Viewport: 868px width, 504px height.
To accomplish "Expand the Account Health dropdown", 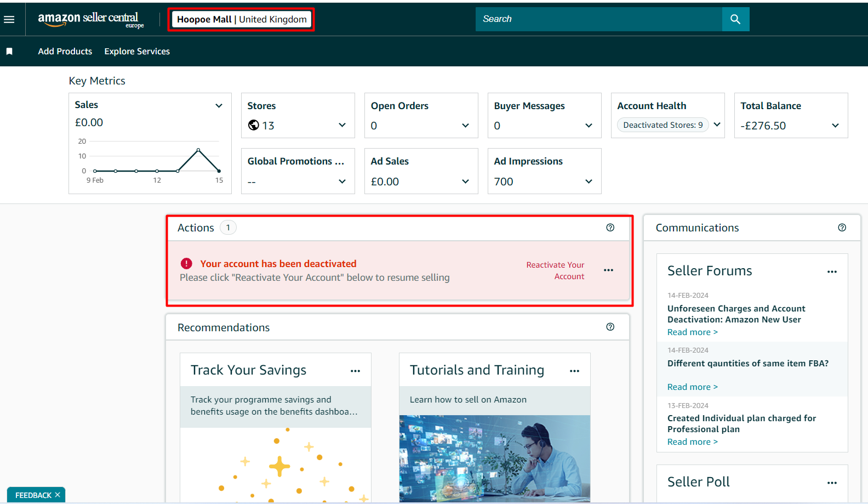I will pyautogui.click(x=717, y=124).
